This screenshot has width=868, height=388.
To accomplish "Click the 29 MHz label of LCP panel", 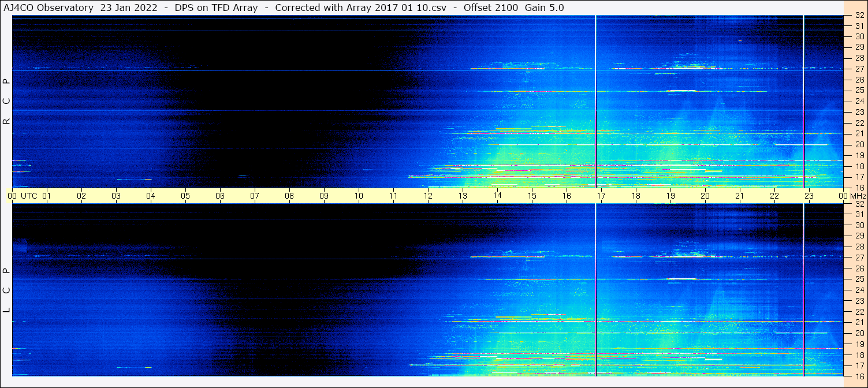I will (859, 236).
